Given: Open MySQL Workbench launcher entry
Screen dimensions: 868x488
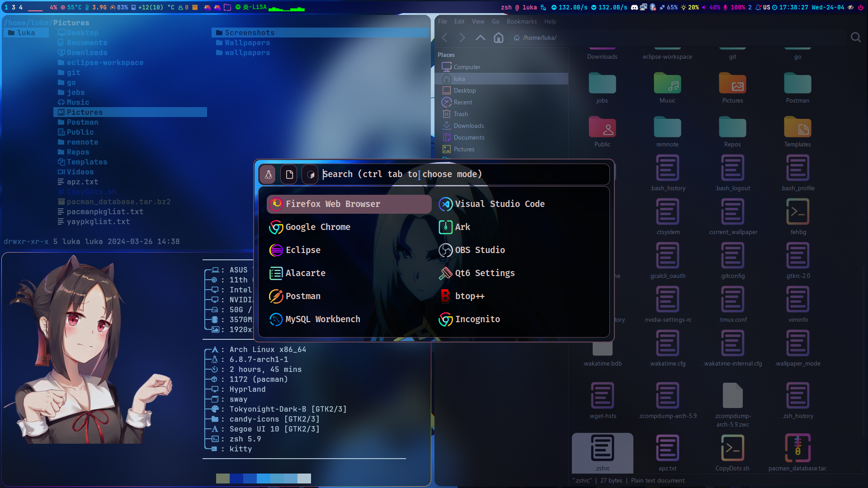Looking at the screenshot, I should point(349,319).
